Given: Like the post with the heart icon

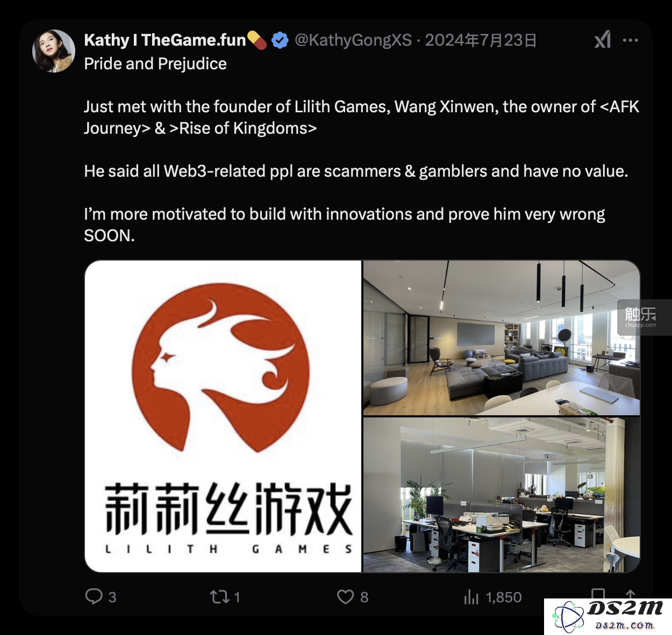Looking at the screenshot, I should tap(345, 596).
